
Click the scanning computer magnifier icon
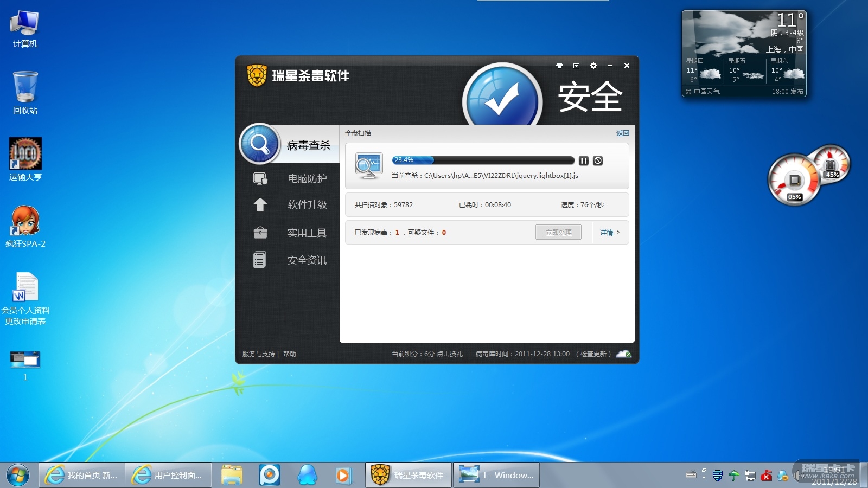pyautogui.click(x=368, y=165)
